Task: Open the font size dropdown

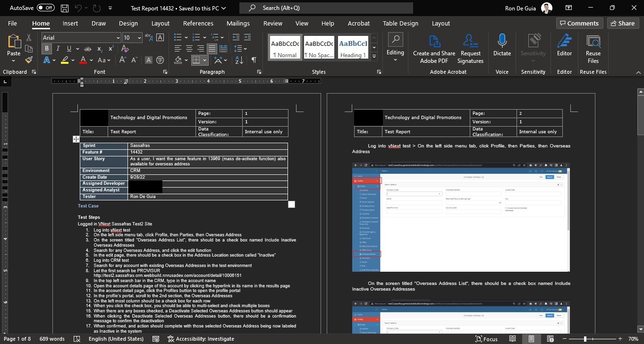Action: 139,38
